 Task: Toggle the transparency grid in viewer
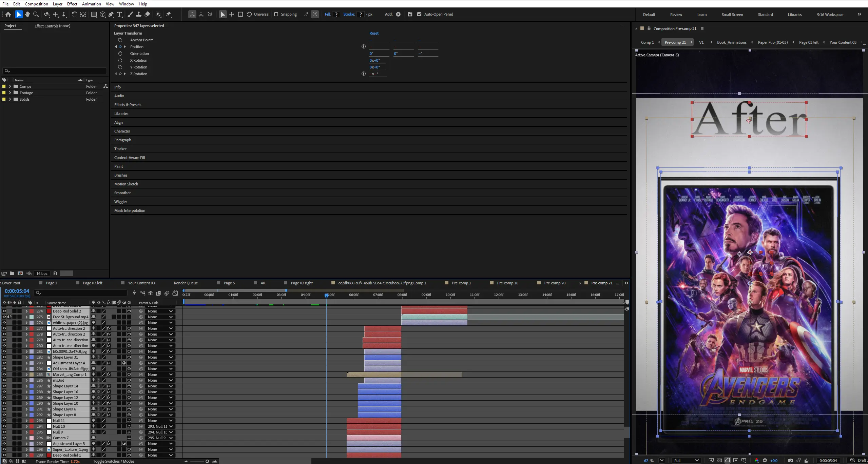(x=719, y=460)
